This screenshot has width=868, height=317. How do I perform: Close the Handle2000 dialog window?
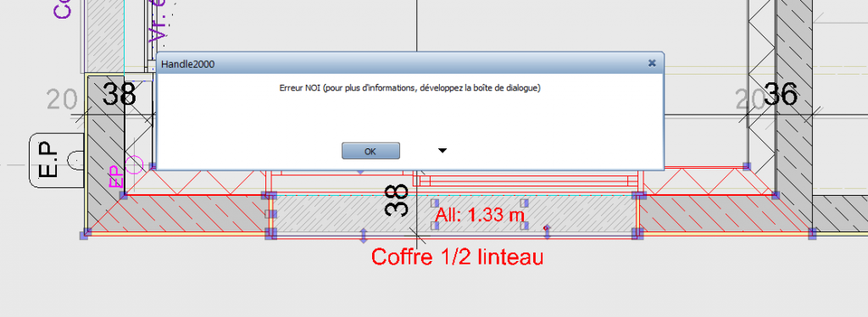click(x=652, y=64)
